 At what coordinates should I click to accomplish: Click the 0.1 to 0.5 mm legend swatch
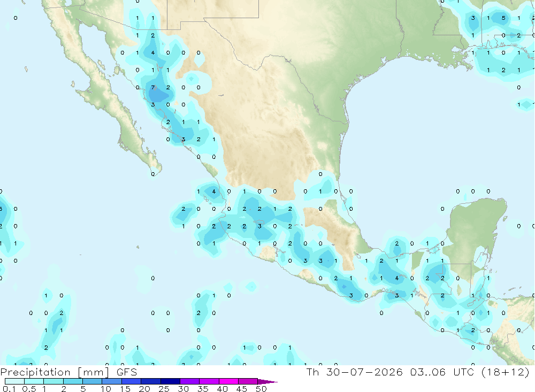click(14, 381)
